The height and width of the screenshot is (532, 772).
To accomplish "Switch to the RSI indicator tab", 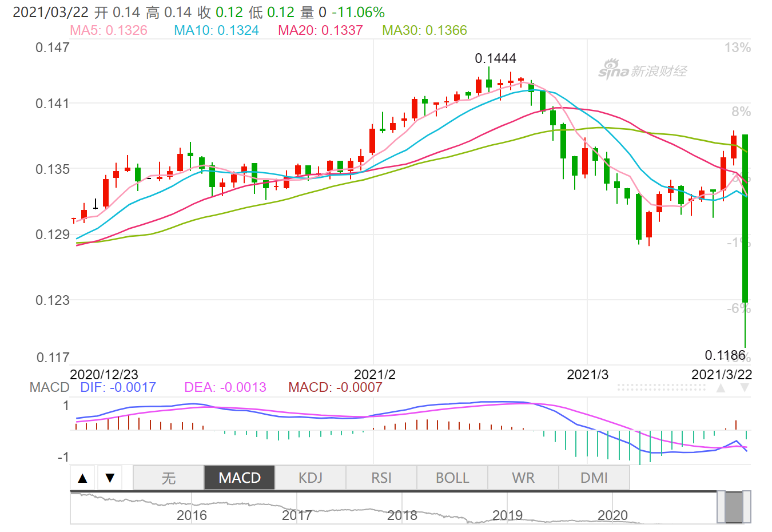I will click(381, 478).
